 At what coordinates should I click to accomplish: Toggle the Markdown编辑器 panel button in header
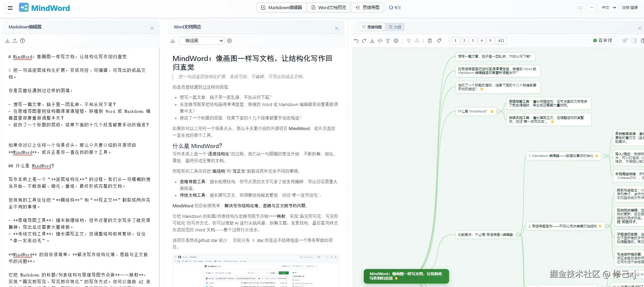(x=282, y=7)
